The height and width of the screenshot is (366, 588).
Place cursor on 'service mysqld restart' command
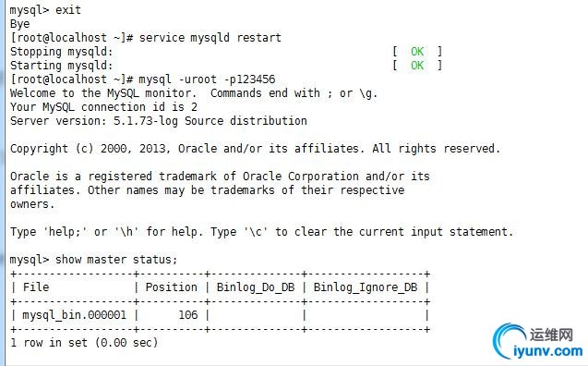(210, 38)
